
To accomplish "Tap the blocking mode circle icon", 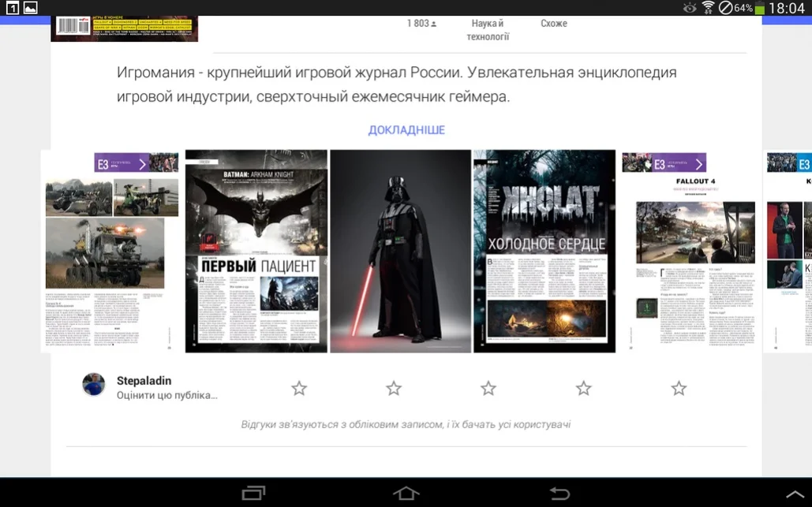I will point(725,8).
